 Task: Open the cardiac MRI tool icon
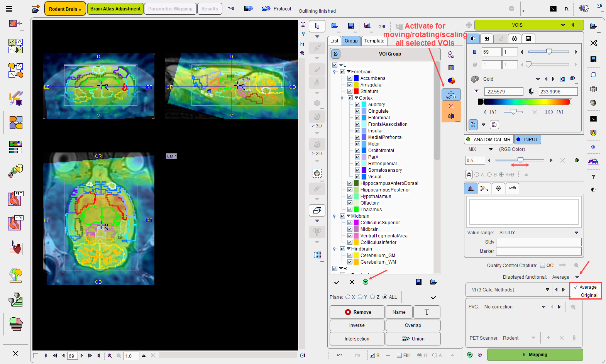[x=16, y=223]
